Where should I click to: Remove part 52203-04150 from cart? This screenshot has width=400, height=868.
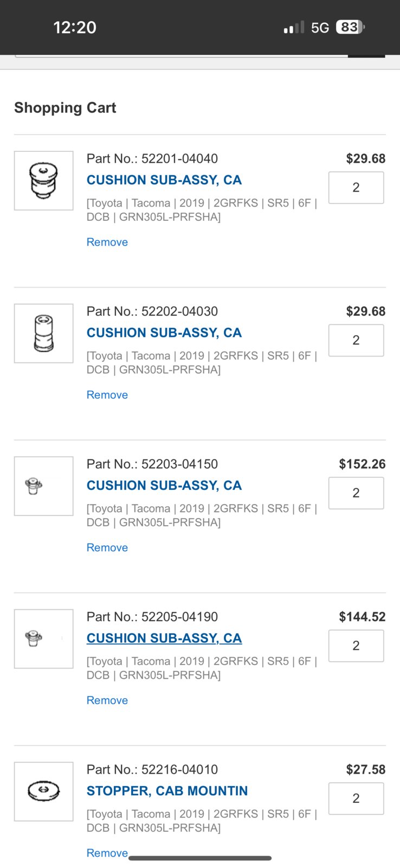point(107,547)
